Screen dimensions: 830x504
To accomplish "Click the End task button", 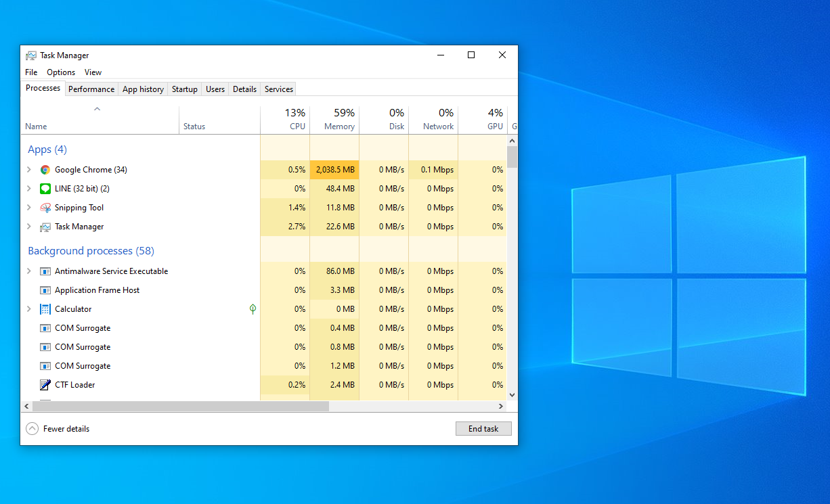I will (483, 428).
